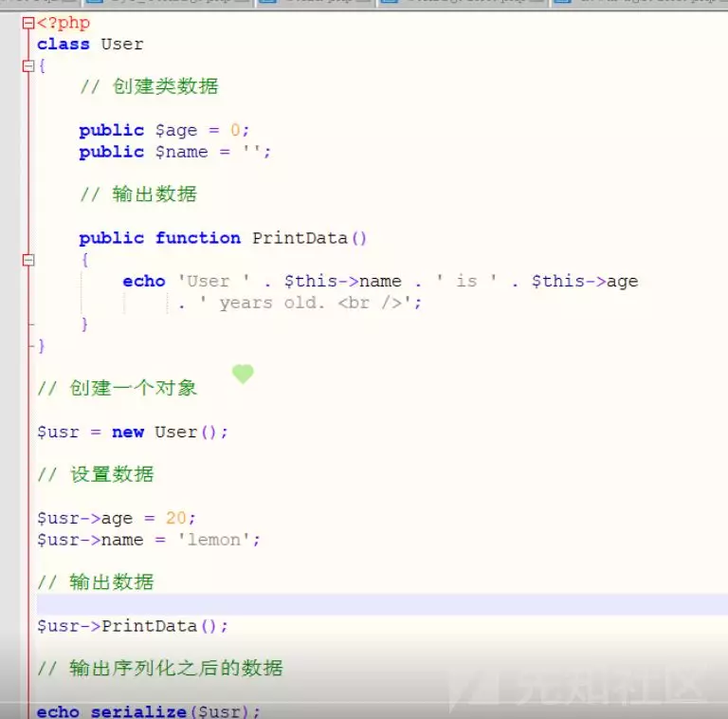Click the comment '// 输出序列化之后的数据'
This screenshot has width=728, height=719.
click(160, 668)
